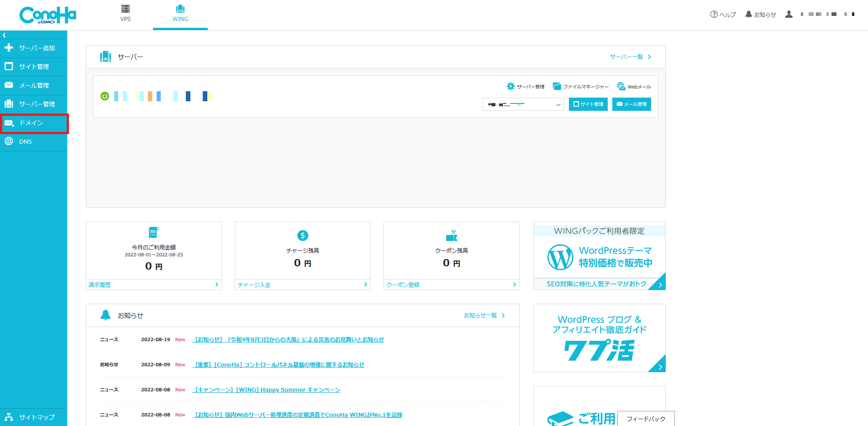Click the ConoHa by GMO logo

pyautogui.click(x=47, y=15)
